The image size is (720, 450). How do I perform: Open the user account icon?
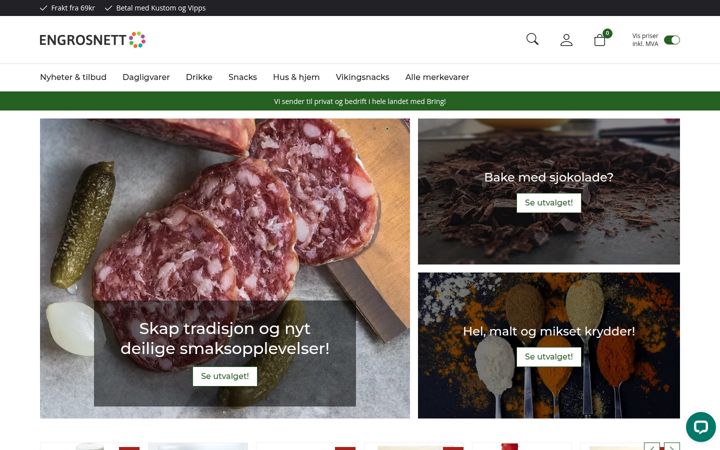[566, 40]
